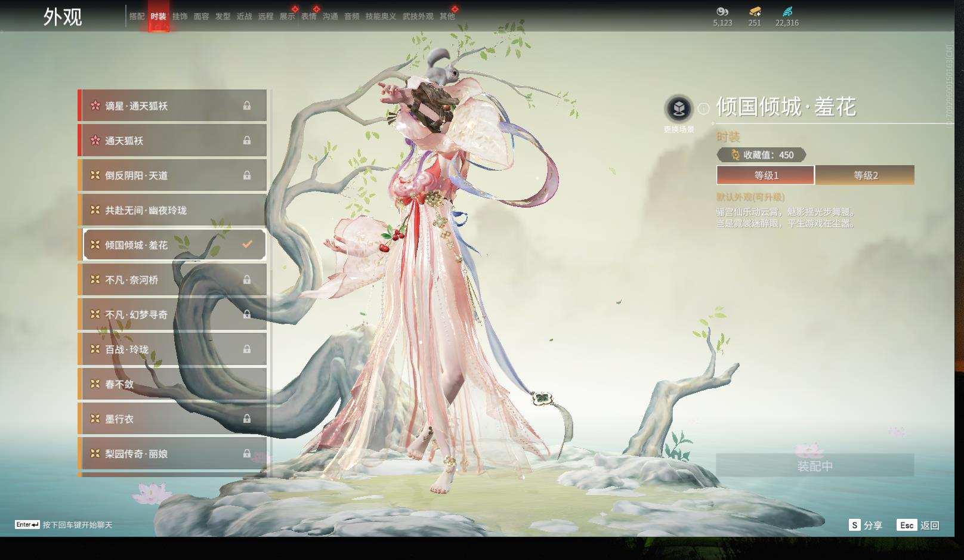This screenshot has width=964, height=560.
Task: Switch to the 等级2 appearance level
Action: click(x=865, y=175)
